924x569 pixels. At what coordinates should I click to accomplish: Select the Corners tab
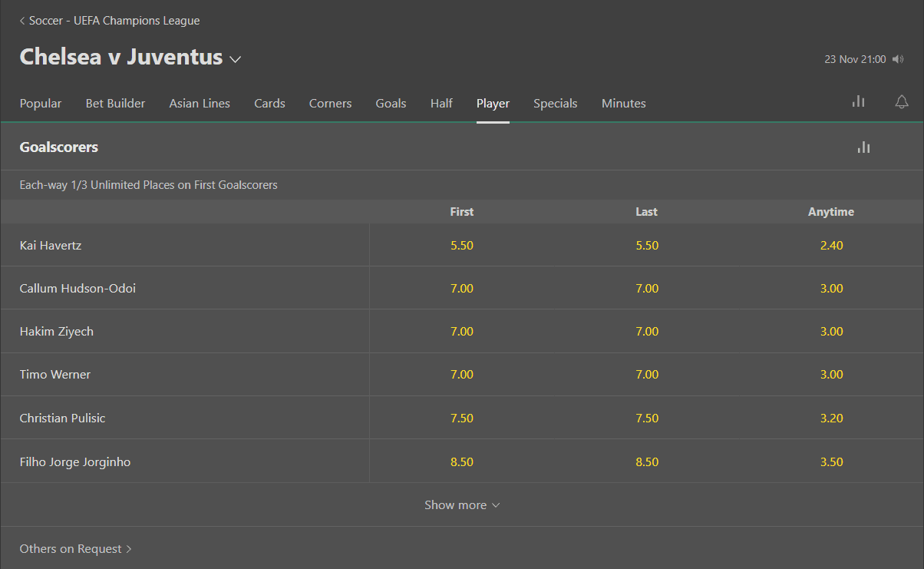pyautogui.click(x=330, y=104)
